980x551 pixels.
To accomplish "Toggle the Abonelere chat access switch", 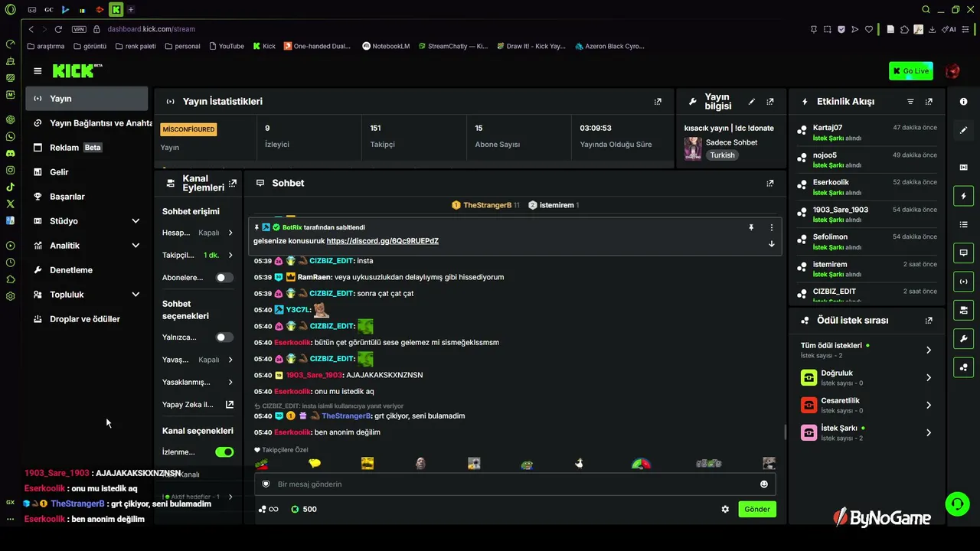I will pos(224,278).
